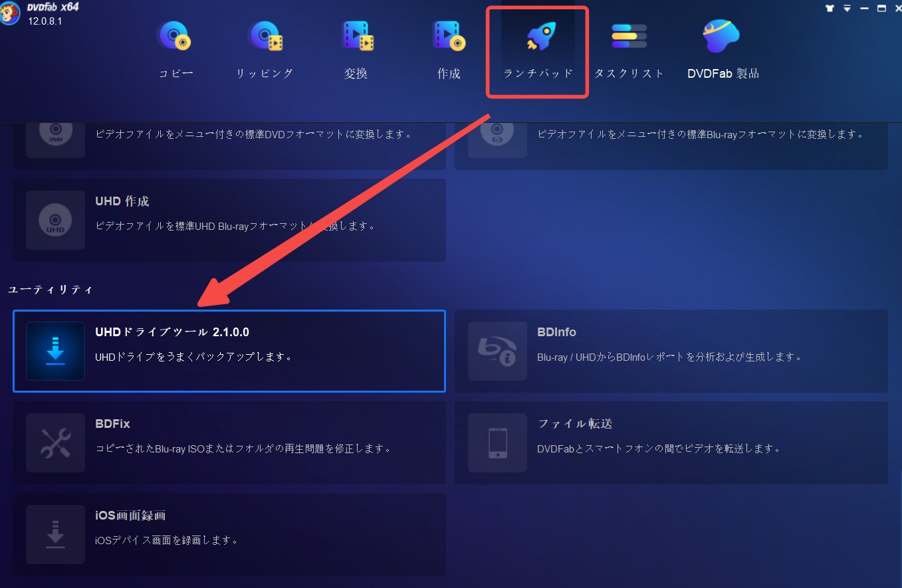Click the BDInfo disc info icon
This screenshot has width=902, height=588.
pos(497,351)
